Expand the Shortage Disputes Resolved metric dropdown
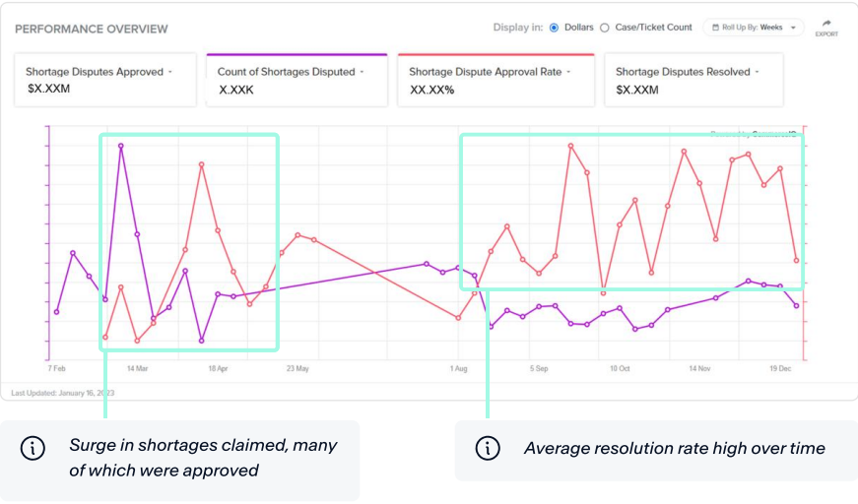 [x=757, y=72]
